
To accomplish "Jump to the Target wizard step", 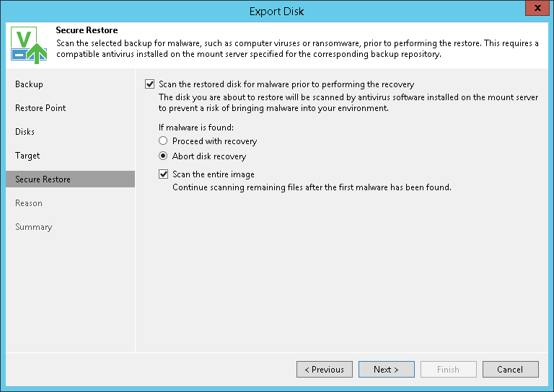I will pos(27,156).
